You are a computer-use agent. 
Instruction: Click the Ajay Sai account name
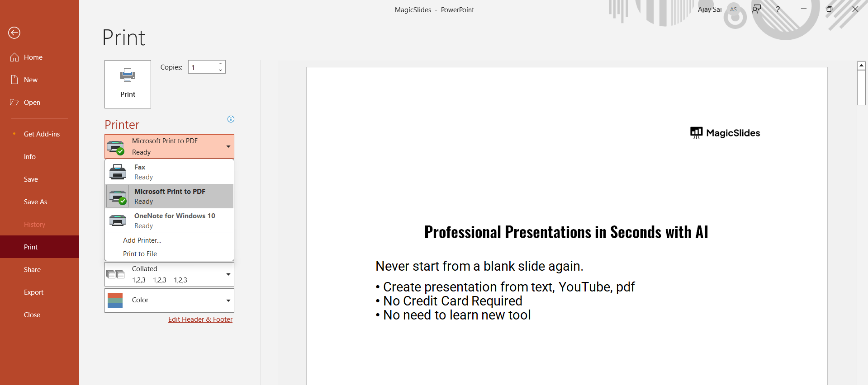tap(710, 9)
